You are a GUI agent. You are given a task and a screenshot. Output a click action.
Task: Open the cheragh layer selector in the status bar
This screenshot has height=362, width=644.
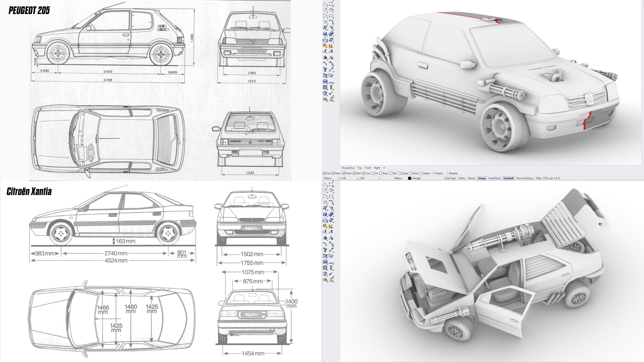tap(416, 178)
